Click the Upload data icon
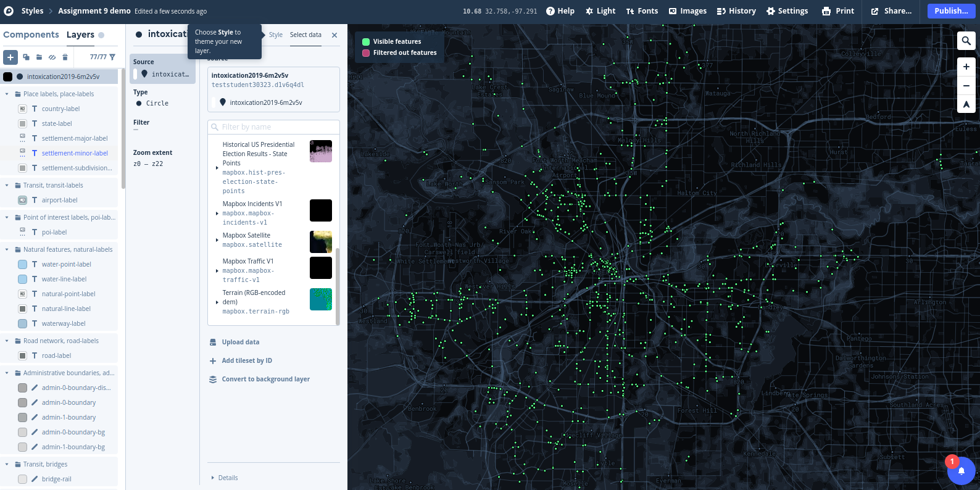This screenshot has width=980, height=490. click(213, 343)
